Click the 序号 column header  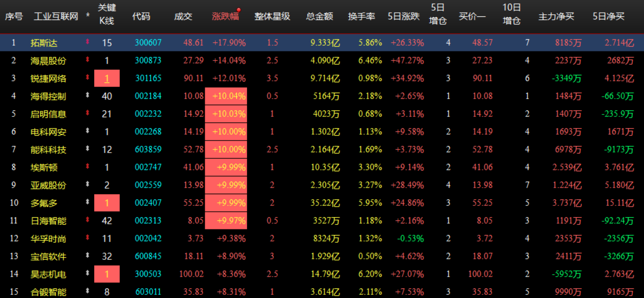click(x=14, y=16)
